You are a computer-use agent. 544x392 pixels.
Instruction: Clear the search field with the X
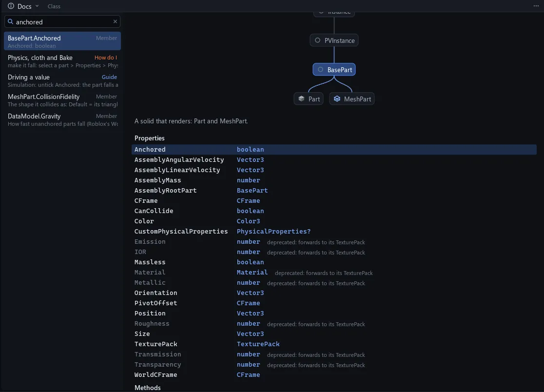[115, 21]
